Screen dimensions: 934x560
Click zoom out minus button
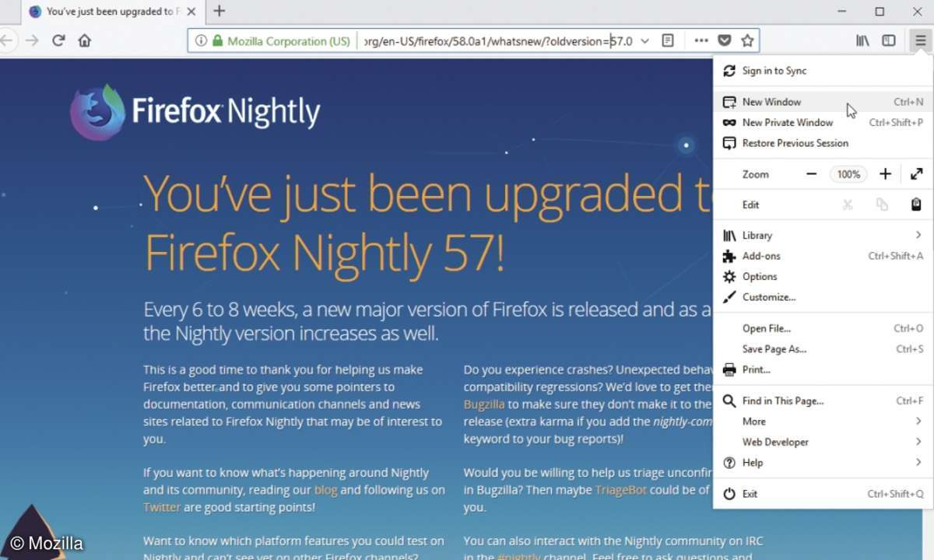pyautogui.click(x=811, y=174)
